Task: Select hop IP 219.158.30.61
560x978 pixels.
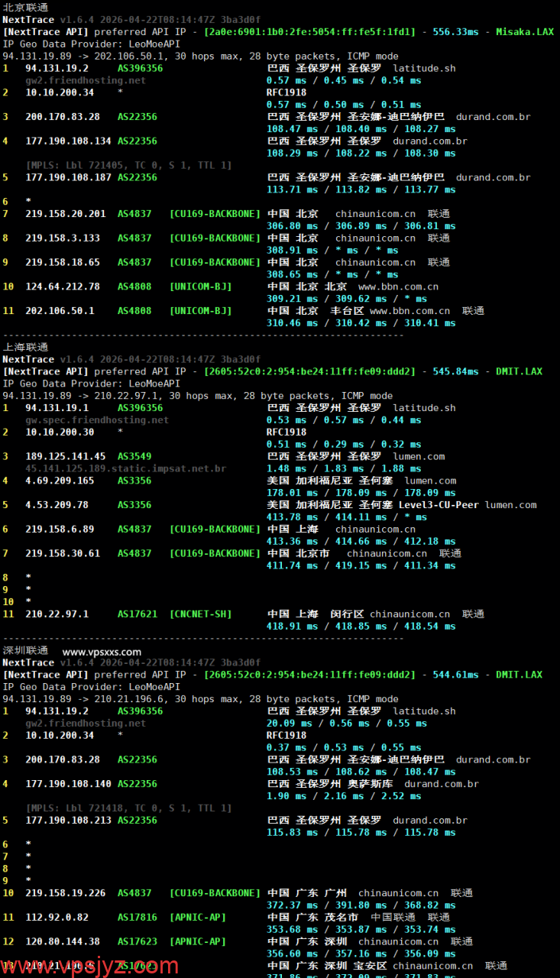Action: (x=63, y=553)
